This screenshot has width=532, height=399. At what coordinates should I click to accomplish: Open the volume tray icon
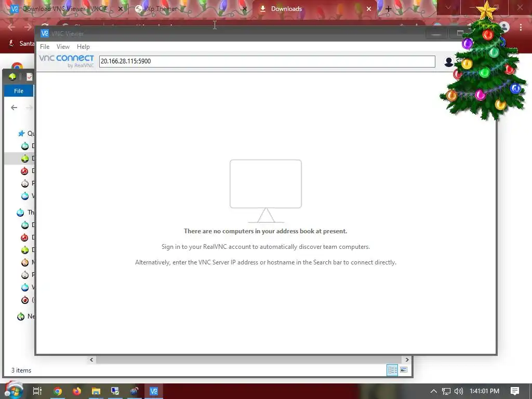point(458,391)
